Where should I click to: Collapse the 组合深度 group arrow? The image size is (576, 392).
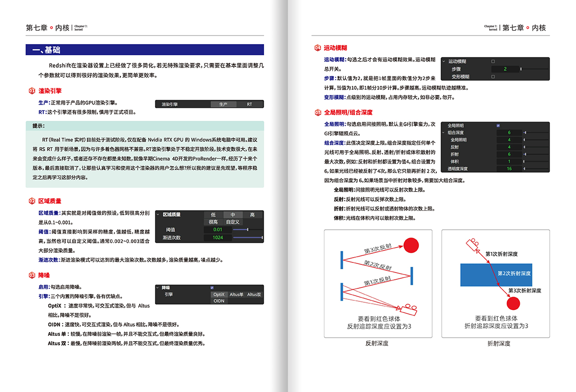pyautogui.click(x=444, y=132)
